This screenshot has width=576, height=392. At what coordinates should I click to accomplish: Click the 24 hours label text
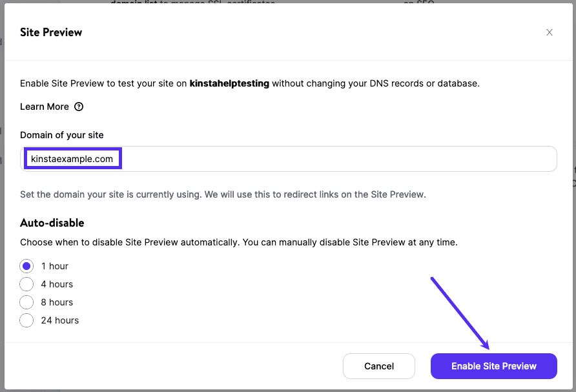pos(61,320)
